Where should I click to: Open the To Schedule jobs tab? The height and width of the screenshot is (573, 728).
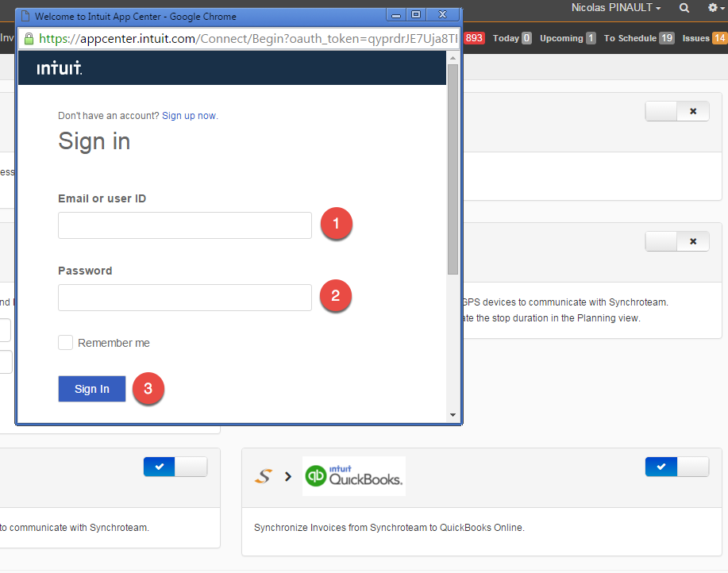pyautogui.click(x=639, y=38)
